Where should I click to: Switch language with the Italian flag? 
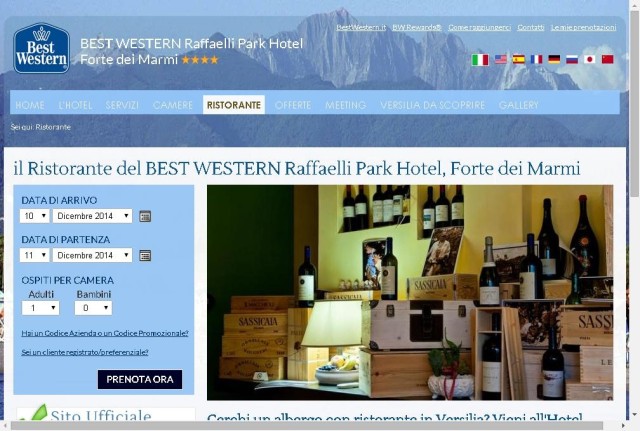480,60
